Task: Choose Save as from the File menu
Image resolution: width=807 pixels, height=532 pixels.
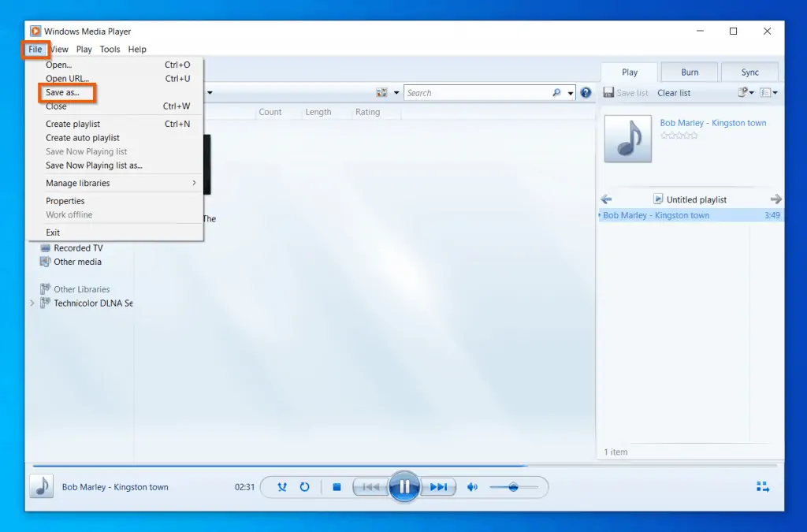Action: [63, 93]
